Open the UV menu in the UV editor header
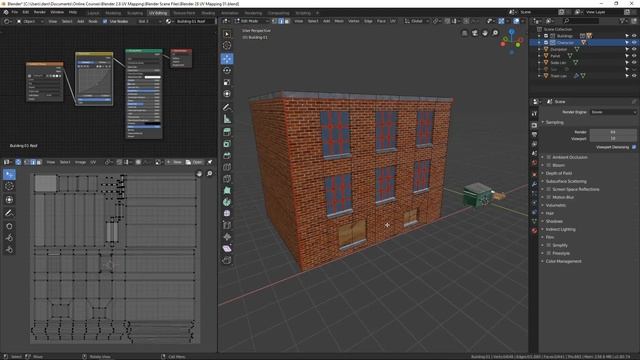The width and height of the screenshot is (640, 360). 93,162
